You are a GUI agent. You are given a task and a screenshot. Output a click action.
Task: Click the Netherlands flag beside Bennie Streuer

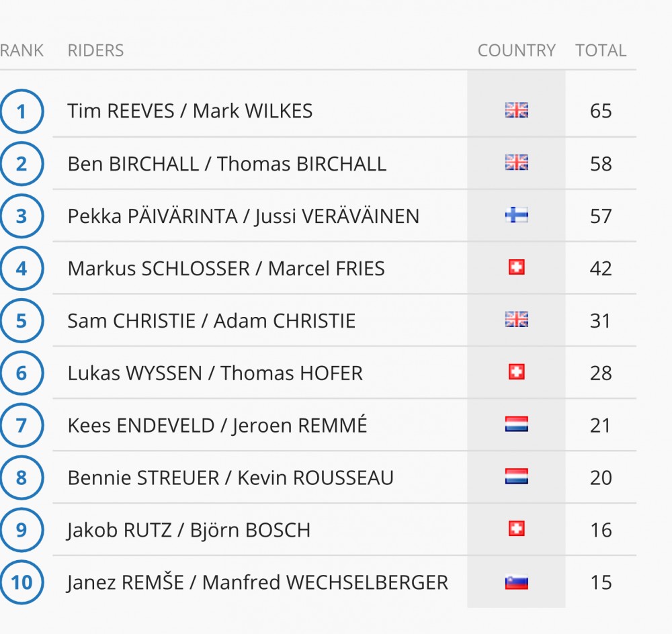(x=516, y=477)
